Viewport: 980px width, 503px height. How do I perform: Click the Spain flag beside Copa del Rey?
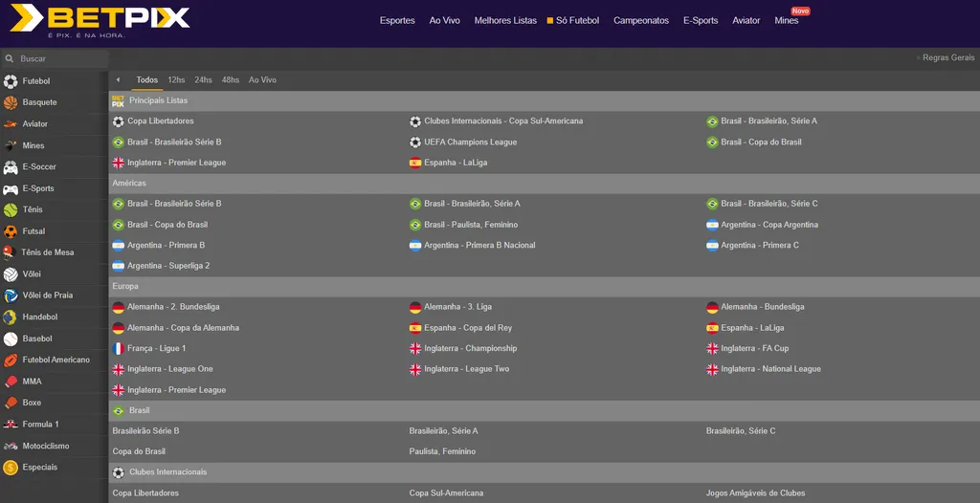point(415,328)
